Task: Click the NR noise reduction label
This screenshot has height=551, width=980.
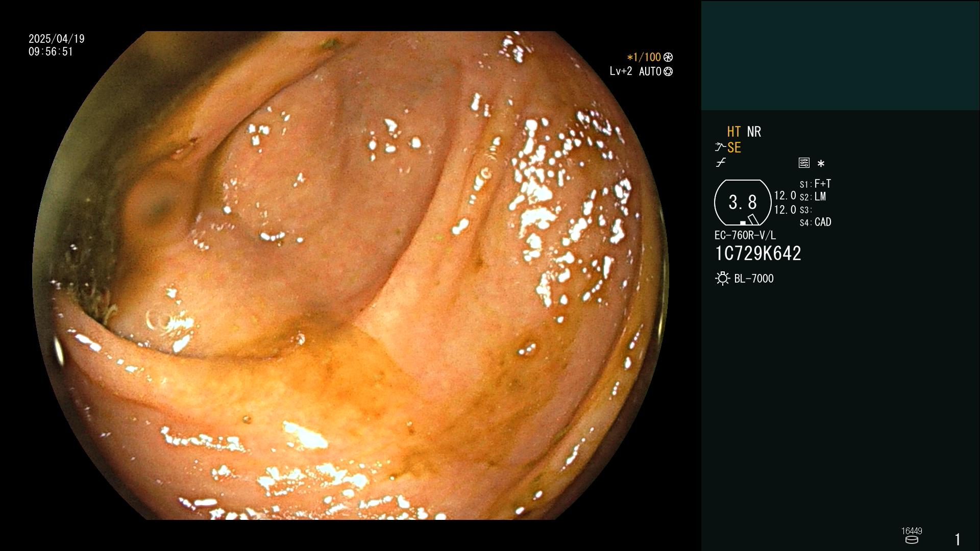Action: (754, 132)
